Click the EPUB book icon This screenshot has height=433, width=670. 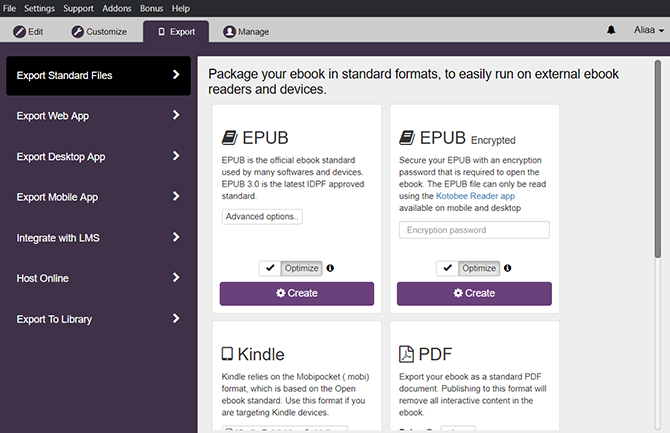228,138
